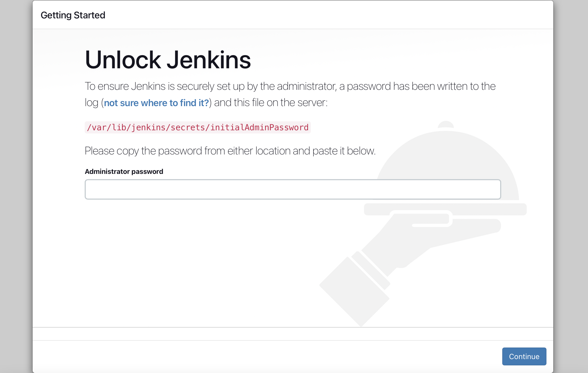The width and height of the screenshot is (588, 373).
Task: Click the 'Getting Started' header title
Action: click(73, 15)
